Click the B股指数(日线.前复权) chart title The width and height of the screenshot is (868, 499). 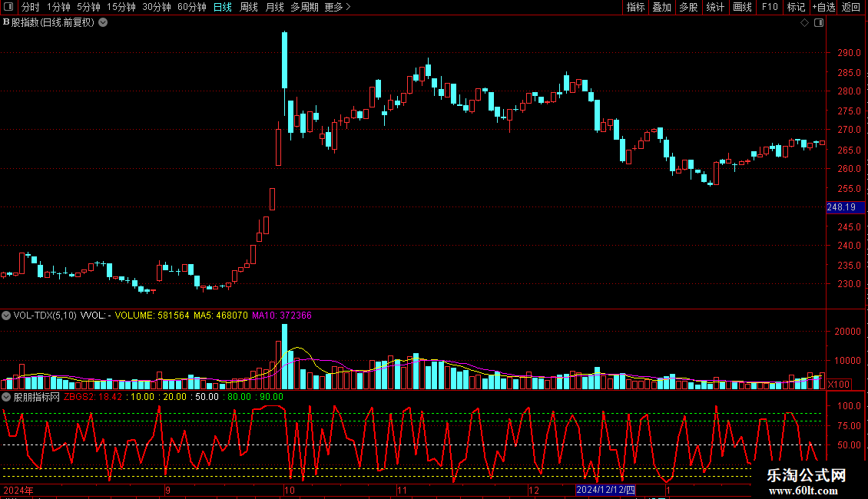point(48,23)
